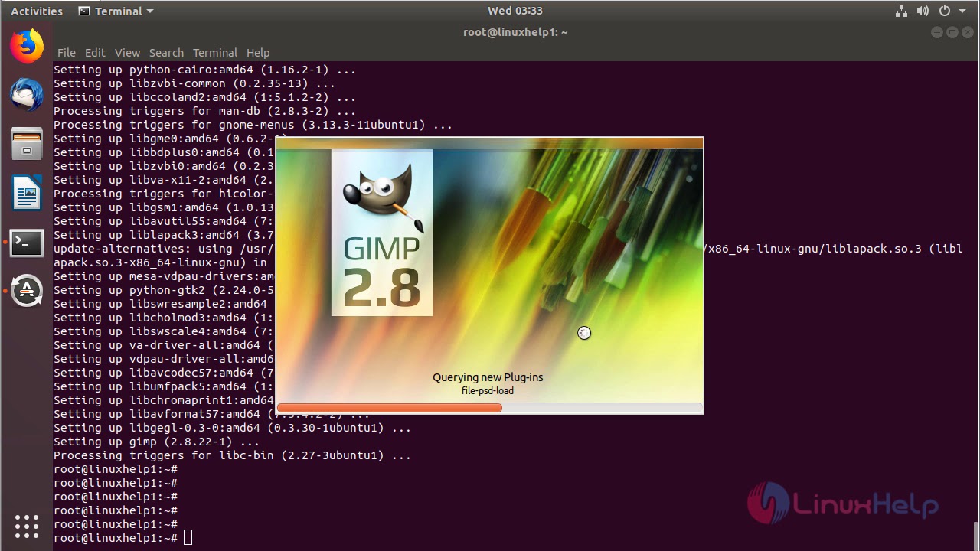Viewport: 980px width, 551px height.
Task: Click "Setting up libzvbi-common (0.2.35-13) ..."
Action: click(x=194, y=83)
